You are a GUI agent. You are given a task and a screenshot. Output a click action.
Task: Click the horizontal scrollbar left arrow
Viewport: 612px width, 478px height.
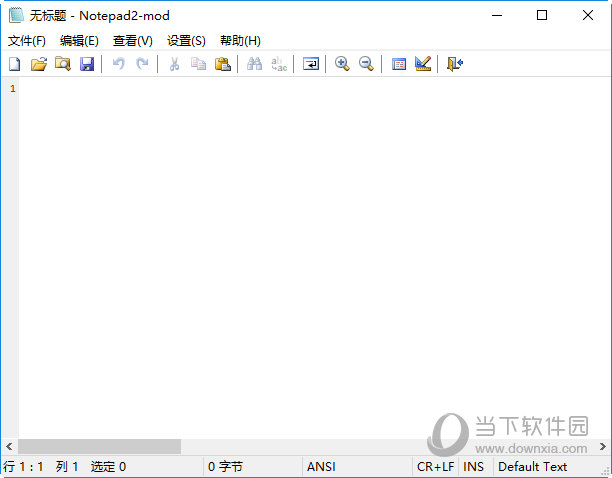[9, 446]
